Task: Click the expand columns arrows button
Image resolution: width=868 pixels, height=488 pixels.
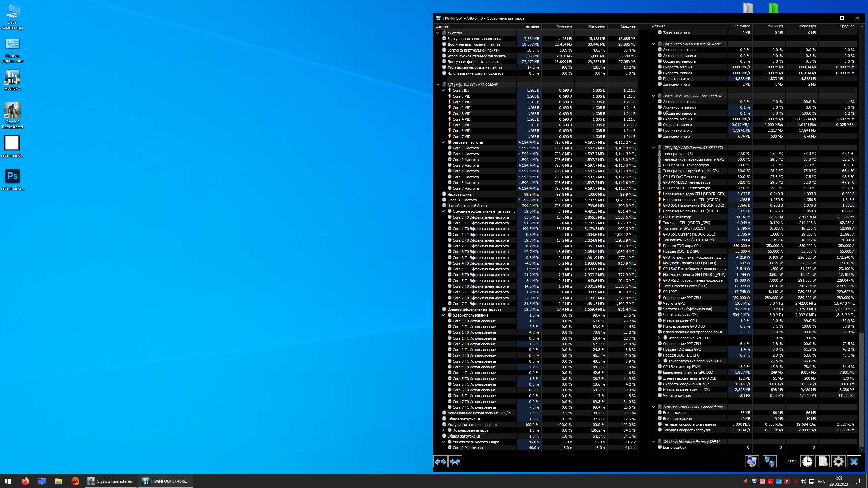Action: (x=440, y=462)
